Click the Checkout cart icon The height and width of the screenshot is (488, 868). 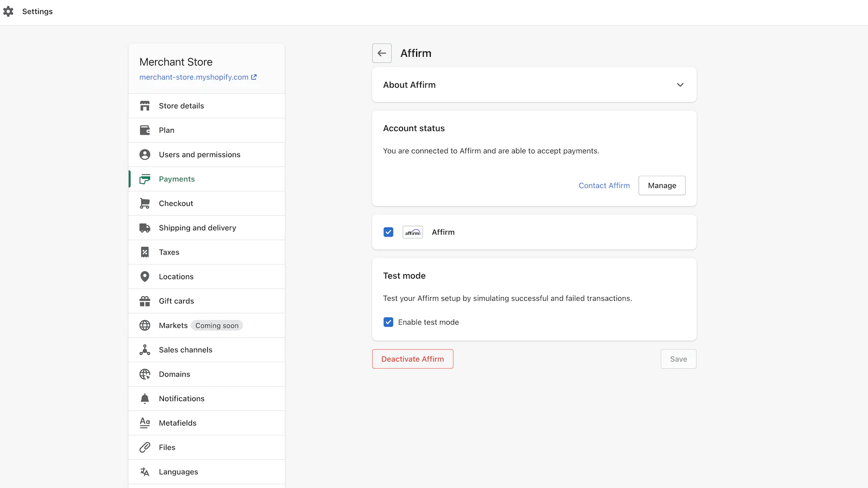click(145, 203)
